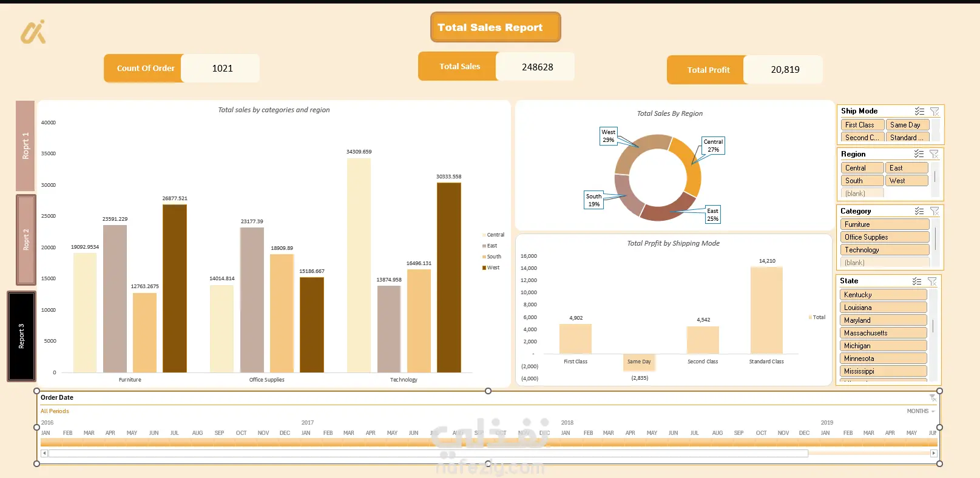This screenshot has height=478, width=980.
Task: Click the East legend swatch in bar chart
Action: (x=484, y=246)
